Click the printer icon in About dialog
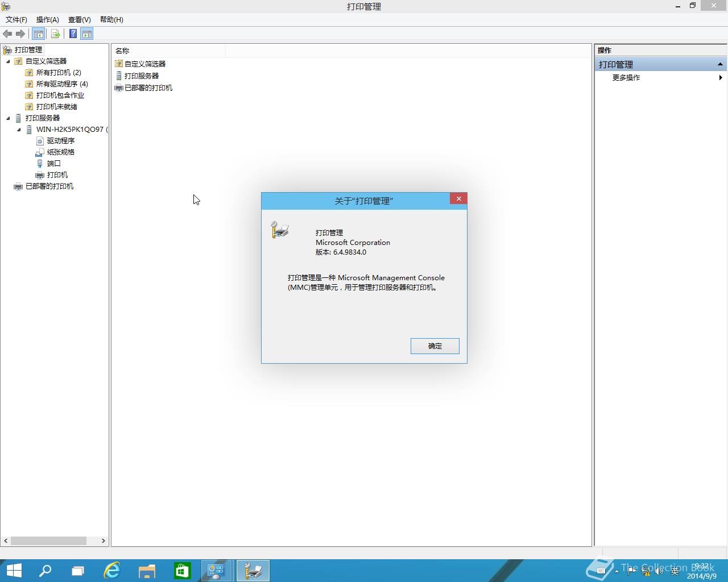728x582 pixels. click(280, 230)
